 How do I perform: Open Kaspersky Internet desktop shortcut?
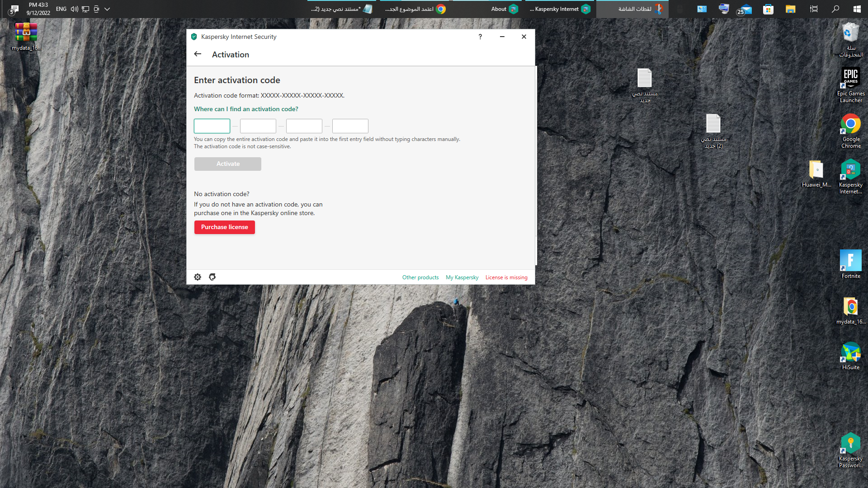851,177
